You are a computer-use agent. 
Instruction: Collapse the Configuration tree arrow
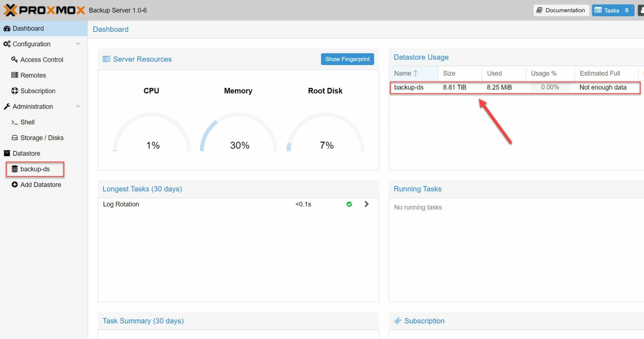tap(78, 44)
